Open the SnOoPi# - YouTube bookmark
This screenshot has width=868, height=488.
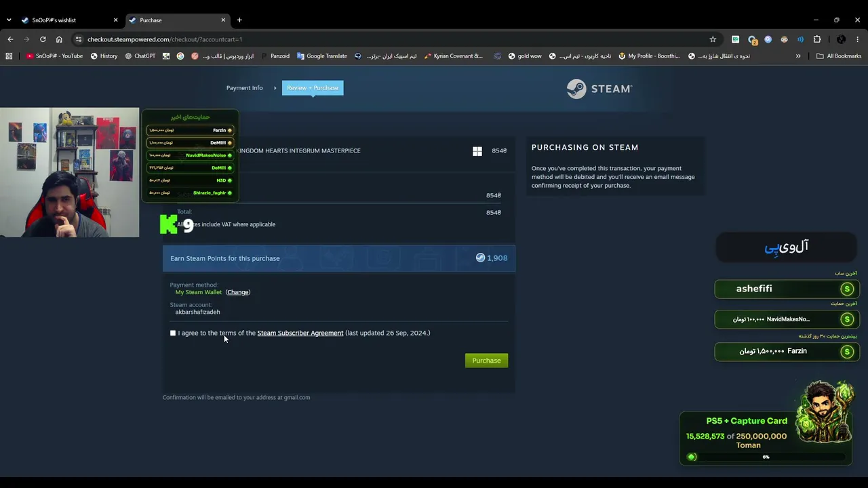(54, 56)
